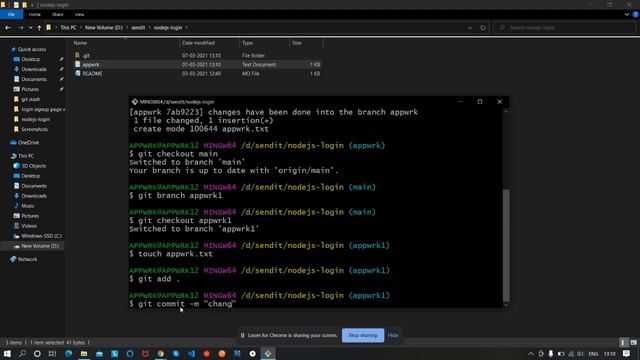The width and height of the screenshot is (640, 360).
Task: Click Git Bash scrollbar down arrow
Action: click(x=506, y=305)
